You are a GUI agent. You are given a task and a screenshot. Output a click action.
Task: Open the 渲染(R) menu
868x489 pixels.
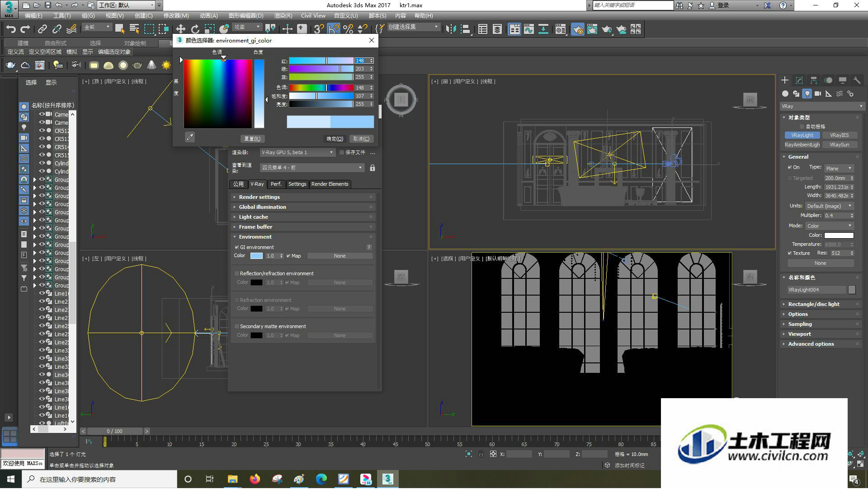pyautogui.click(x=283, y=16)
